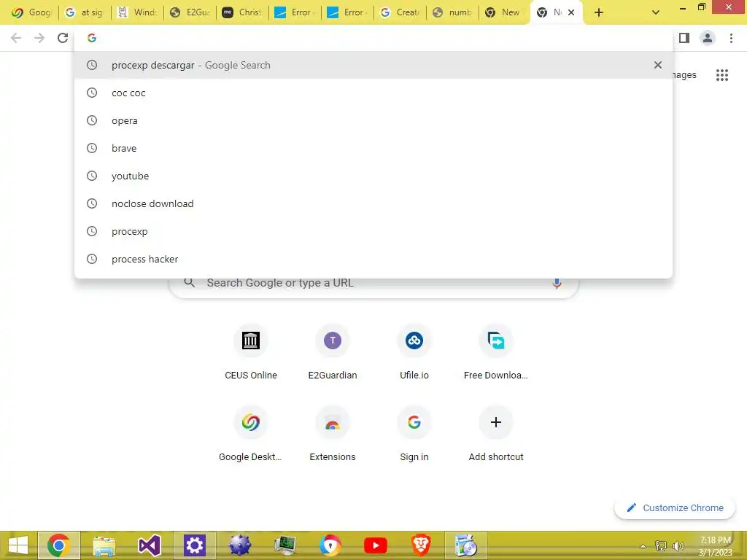This screenshot has width=747, height=560.
Task: Select the 'brave' suggestion
Action: click(373, 148)
